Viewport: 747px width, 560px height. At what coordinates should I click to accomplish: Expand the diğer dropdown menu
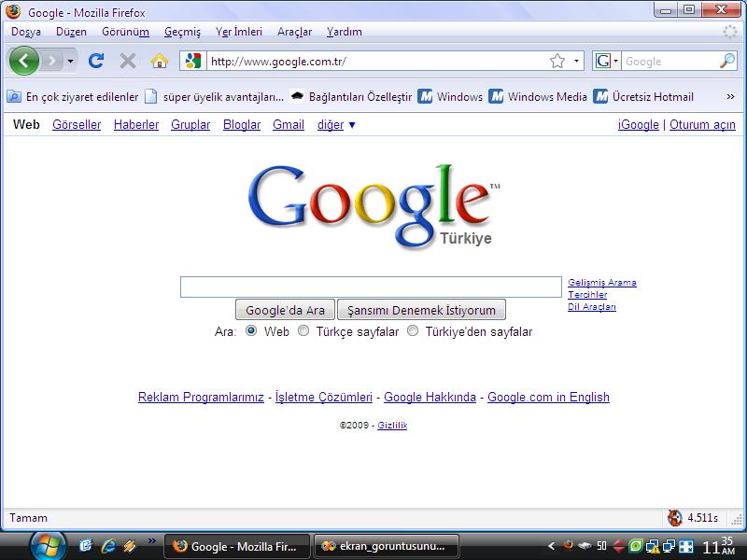point(336,125)
